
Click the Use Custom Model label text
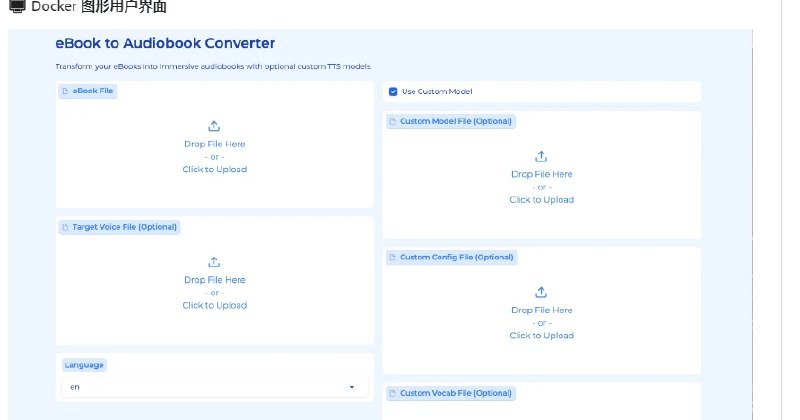[437, 91]
